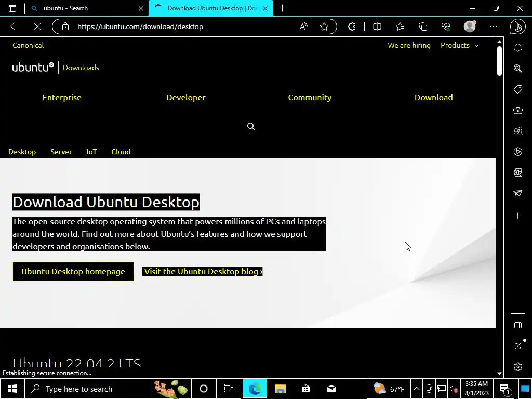Select the Download Ubuntu Desktop tab

point(210,8)
